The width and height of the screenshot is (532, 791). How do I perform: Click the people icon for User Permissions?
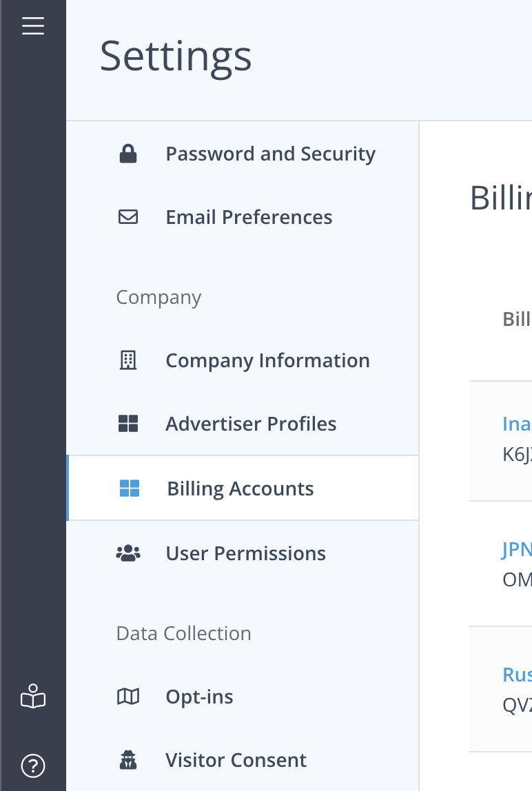128,553
